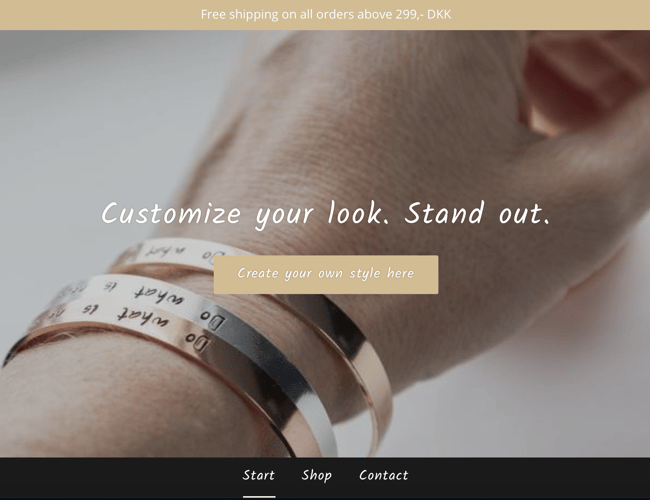Click 'Create your own style here' button
650x500 pixels.
(x=326, y=274)
